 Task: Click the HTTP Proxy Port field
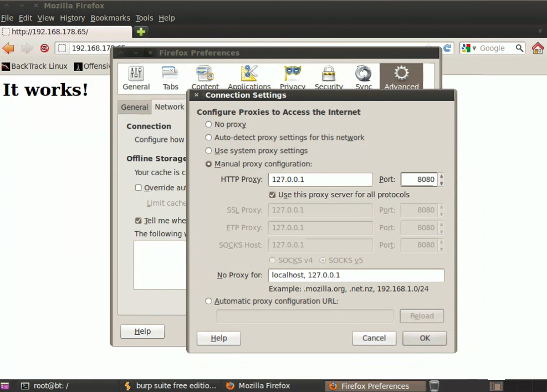point(419,180)
